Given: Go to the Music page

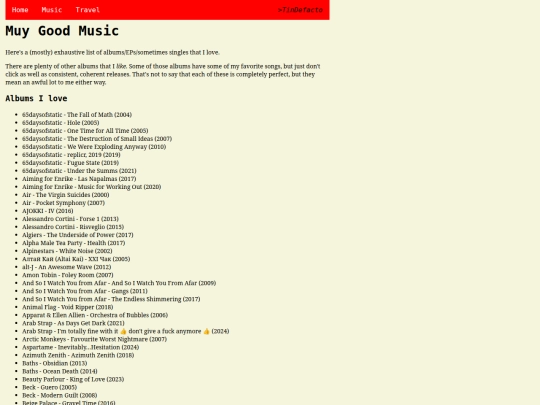Looking at the screenshot, I should click(52, 10).
